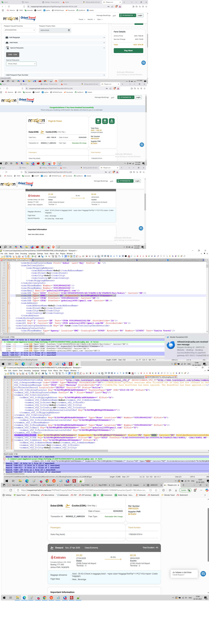The image size is (209, 644).
Task: Open the Ejazza Travel bookmark
Action: click(19, 495)
